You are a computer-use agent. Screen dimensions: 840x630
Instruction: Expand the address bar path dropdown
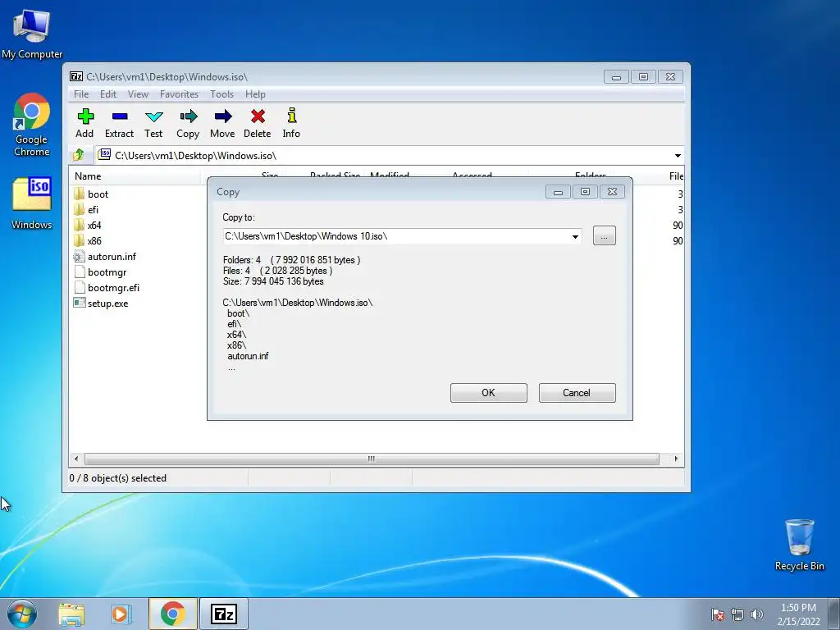678,155
